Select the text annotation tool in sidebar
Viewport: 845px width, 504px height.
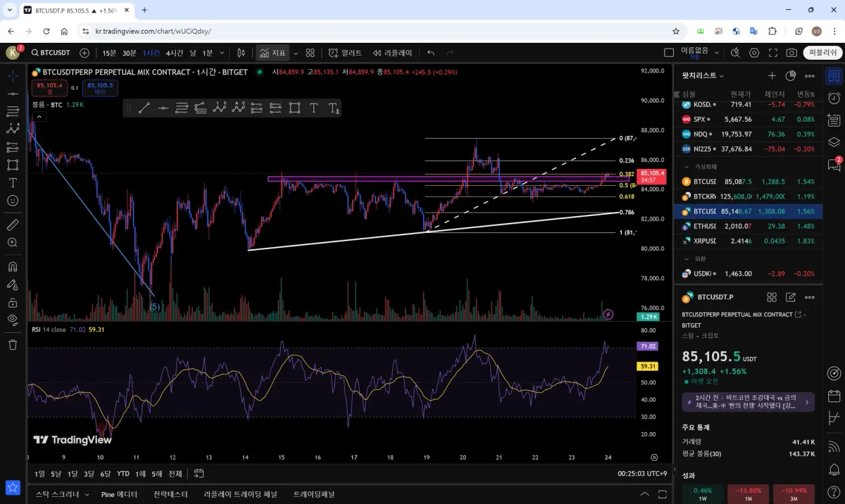(13, 182)
